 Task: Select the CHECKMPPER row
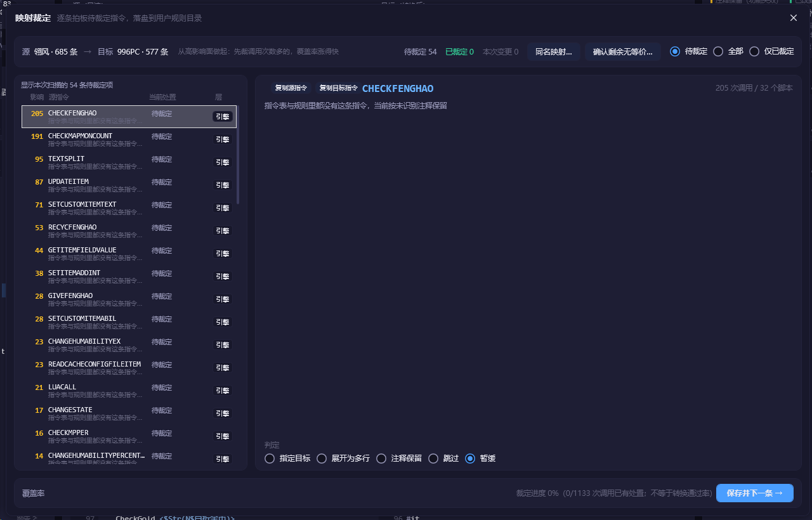129,436
